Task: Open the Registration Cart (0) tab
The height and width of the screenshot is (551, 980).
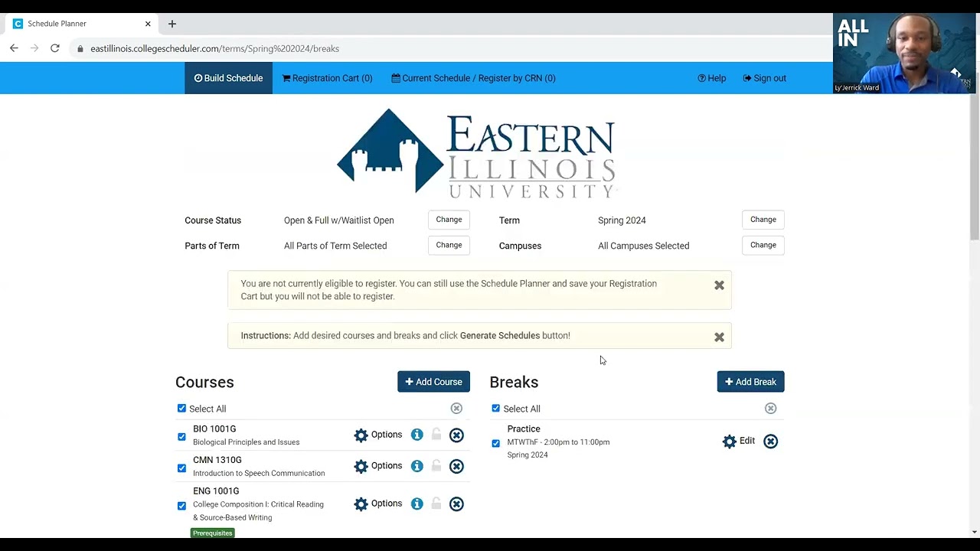Action: click(x=327, y=78)
